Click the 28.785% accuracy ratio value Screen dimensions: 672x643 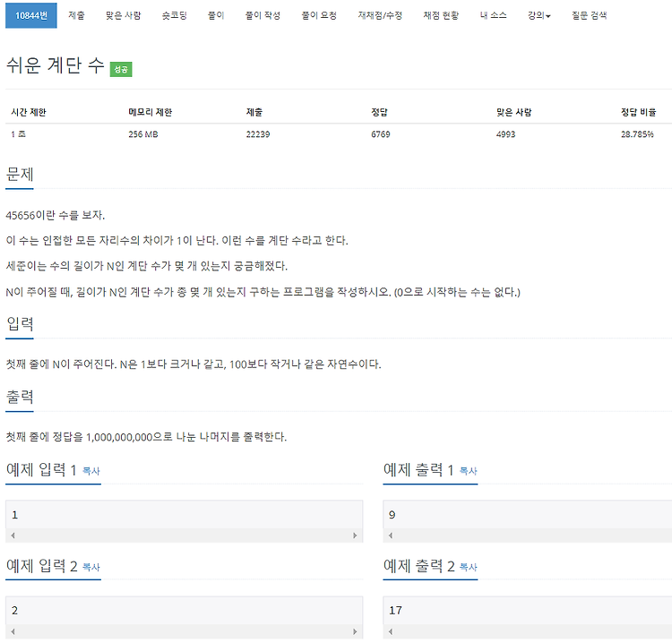pos(637,134)
